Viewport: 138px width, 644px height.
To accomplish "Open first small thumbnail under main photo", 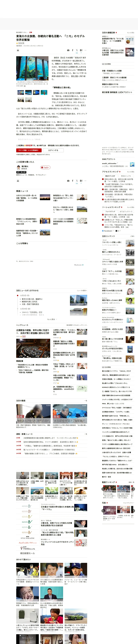I will point(21,93).
